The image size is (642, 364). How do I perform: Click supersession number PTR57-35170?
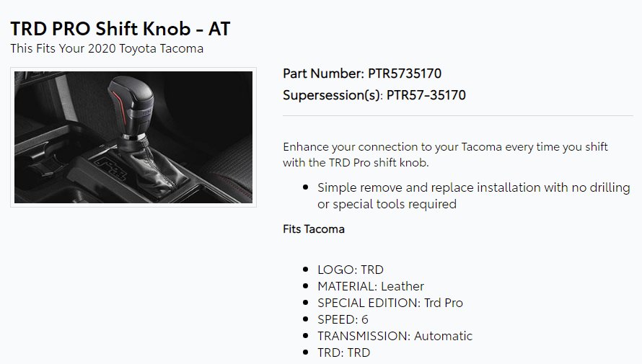tap(426, 95)
